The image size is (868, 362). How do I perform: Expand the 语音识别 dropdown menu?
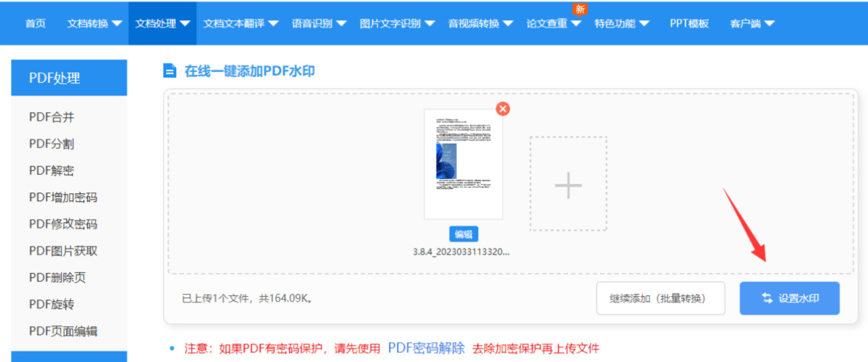click(319, 23)
